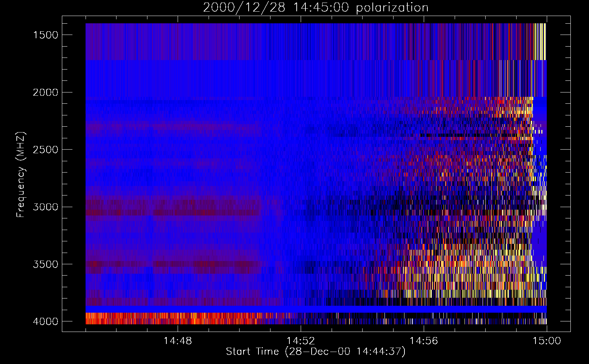Click the 3000 frequency tick label
Screen dimensions: 589x364
click(46, 207)
